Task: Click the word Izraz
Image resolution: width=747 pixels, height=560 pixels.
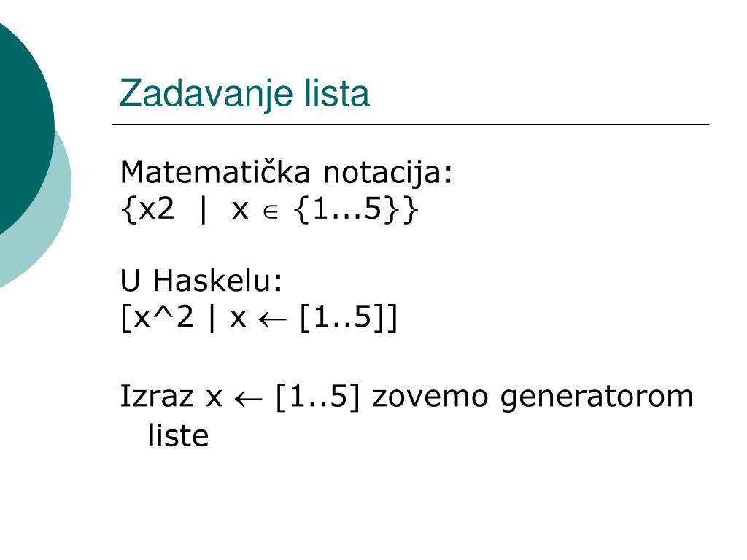Action: pos(157,397)
